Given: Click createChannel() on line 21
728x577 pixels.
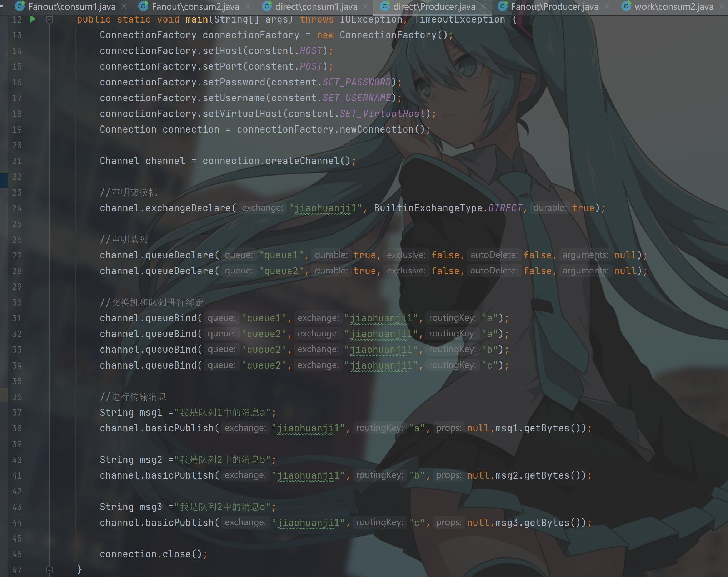Looking at the screenshot, I should click(x=308, y=161).
